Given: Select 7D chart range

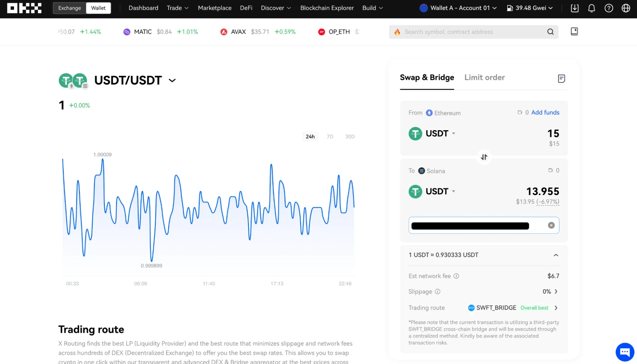Looking at the screenshot, I should pyautogui.click(x=330, y=137).
